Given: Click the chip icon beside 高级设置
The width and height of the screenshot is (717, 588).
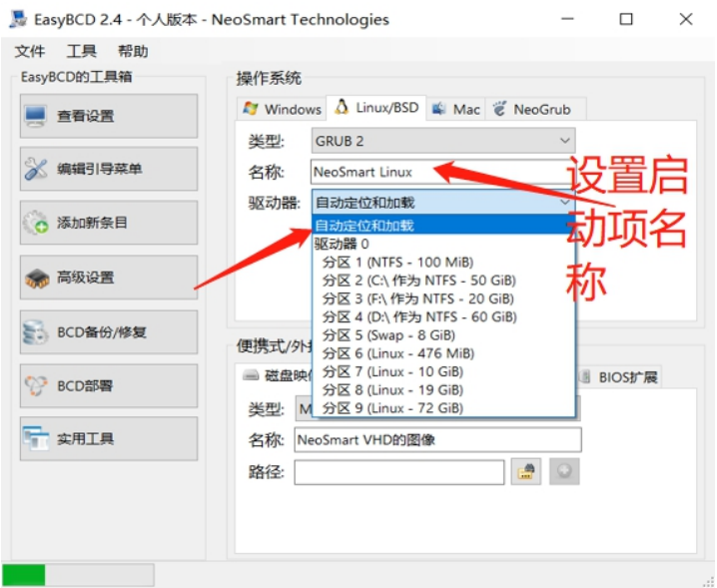Looking at the screenshot, I should [x=37, y=278].
